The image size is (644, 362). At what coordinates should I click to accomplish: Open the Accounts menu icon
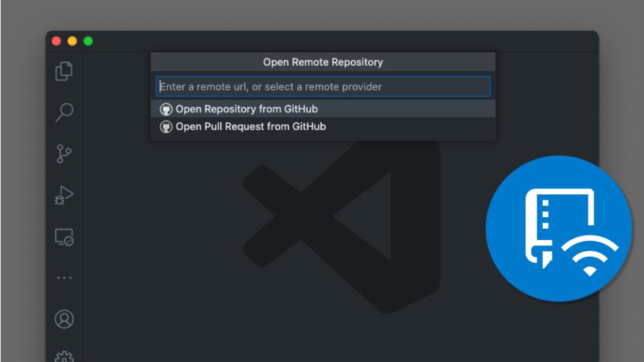point(64,319)
